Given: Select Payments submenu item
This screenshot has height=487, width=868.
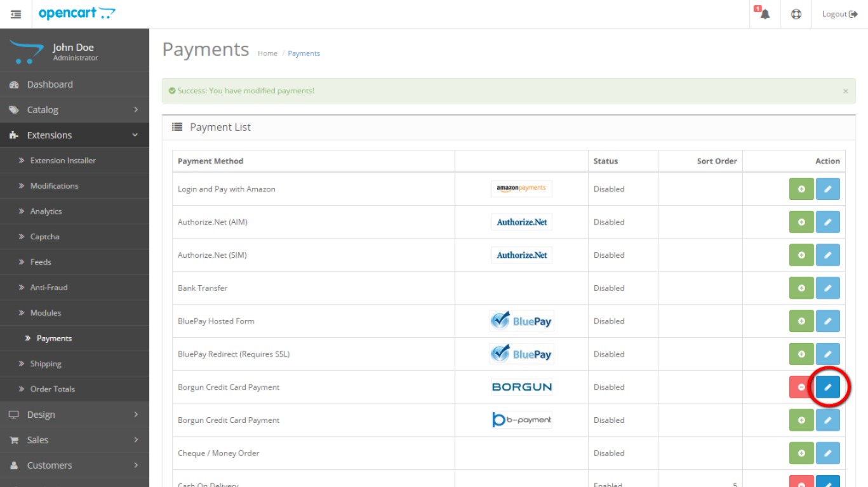Looking at the screenshot, I should point(74,338).
